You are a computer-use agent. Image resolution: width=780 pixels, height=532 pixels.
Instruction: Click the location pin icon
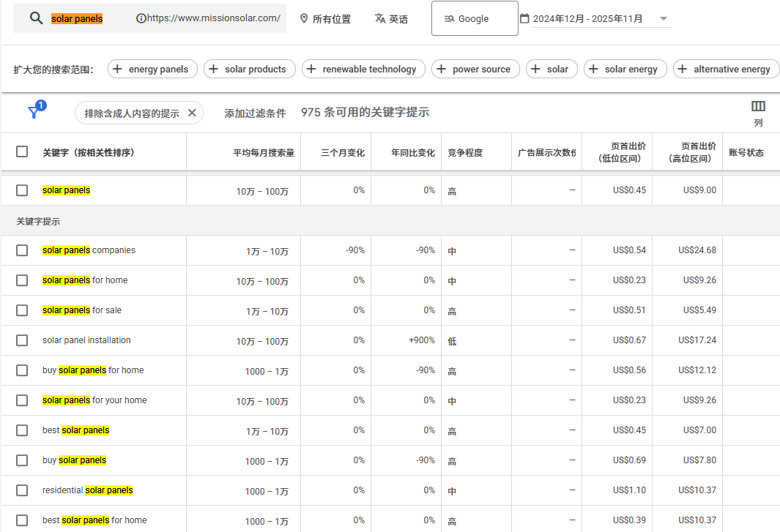click(304, 19)
